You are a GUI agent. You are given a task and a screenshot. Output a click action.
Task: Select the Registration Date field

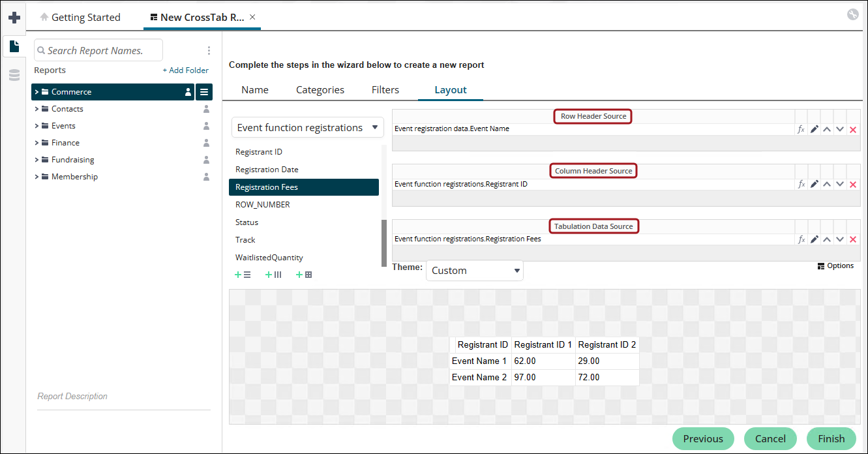(304, 170)
